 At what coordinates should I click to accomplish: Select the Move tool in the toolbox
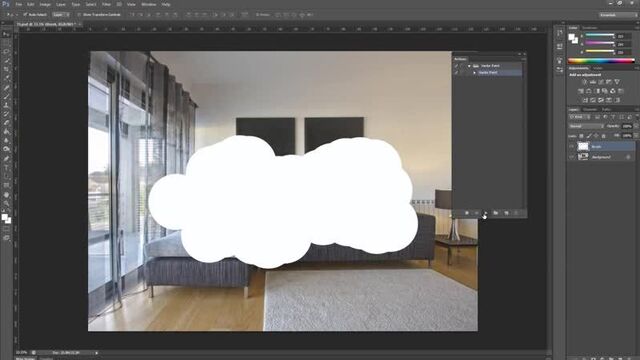tap(6, 34)
